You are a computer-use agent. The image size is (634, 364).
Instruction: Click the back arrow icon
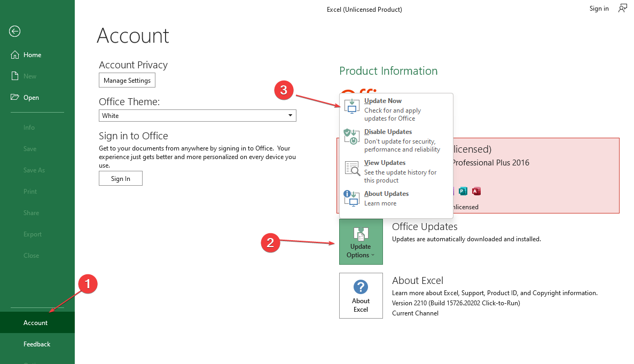coord(14,31)
